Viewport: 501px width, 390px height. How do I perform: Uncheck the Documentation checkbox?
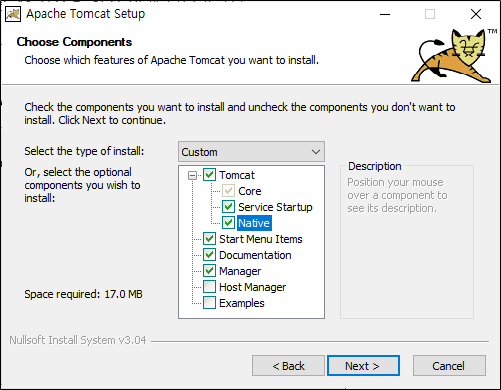pos(209,255)
